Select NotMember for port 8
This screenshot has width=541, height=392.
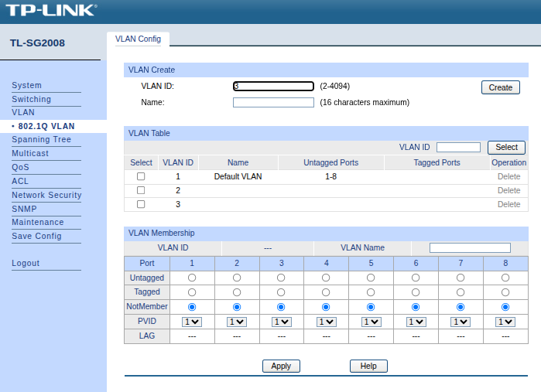click(x=505, y=307)
